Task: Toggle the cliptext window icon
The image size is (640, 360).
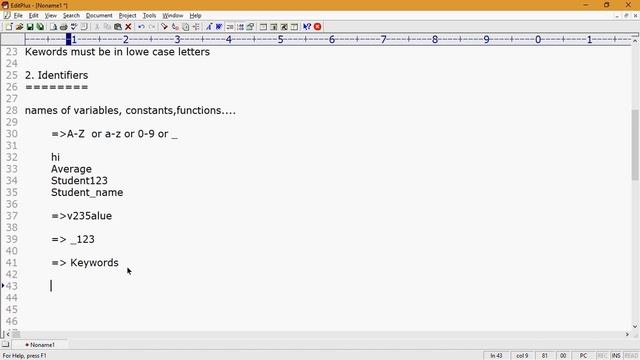Action: 273,27
